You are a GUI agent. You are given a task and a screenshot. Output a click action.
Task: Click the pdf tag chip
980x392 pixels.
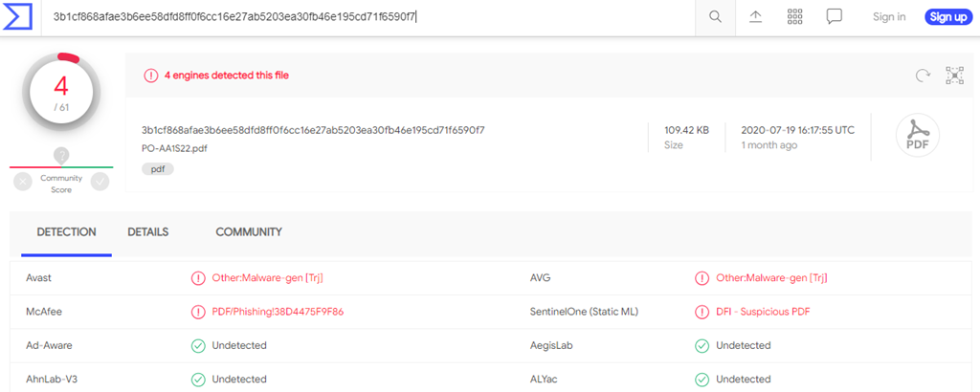click(x=158, y=169)
